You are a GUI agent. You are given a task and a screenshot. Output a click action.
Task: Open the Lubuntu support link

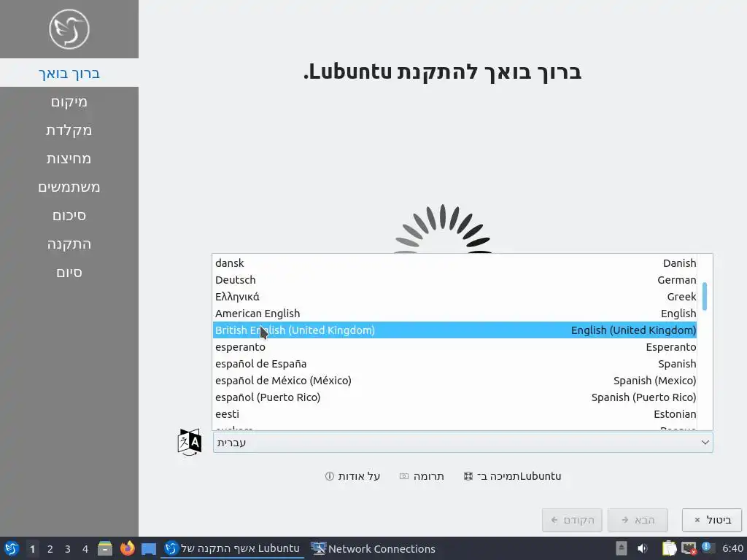click(513, 476)
